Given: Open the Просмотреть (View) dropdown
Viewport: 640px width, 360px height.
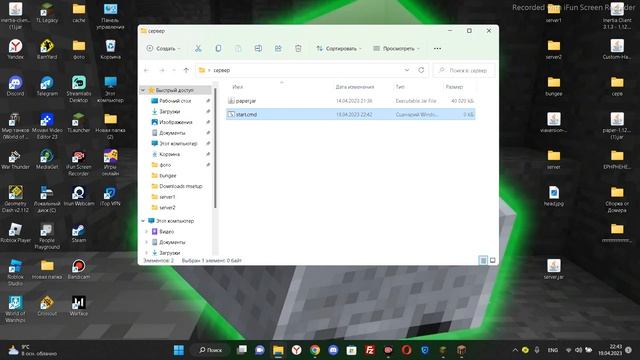Looking at the screenshot, I should 396,49.
